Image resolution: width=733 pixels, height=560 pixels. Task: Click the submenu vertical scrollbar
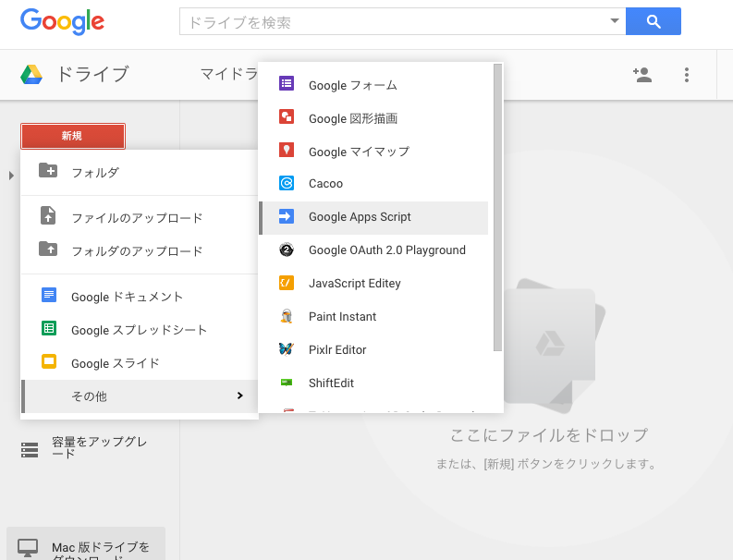497,208
